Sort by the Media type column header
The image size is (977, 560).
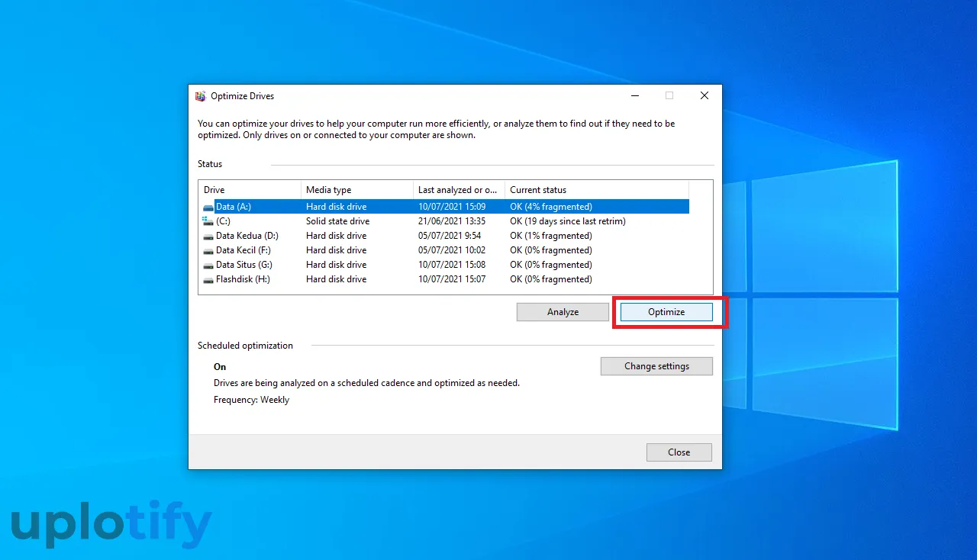[x=357, y=190]
